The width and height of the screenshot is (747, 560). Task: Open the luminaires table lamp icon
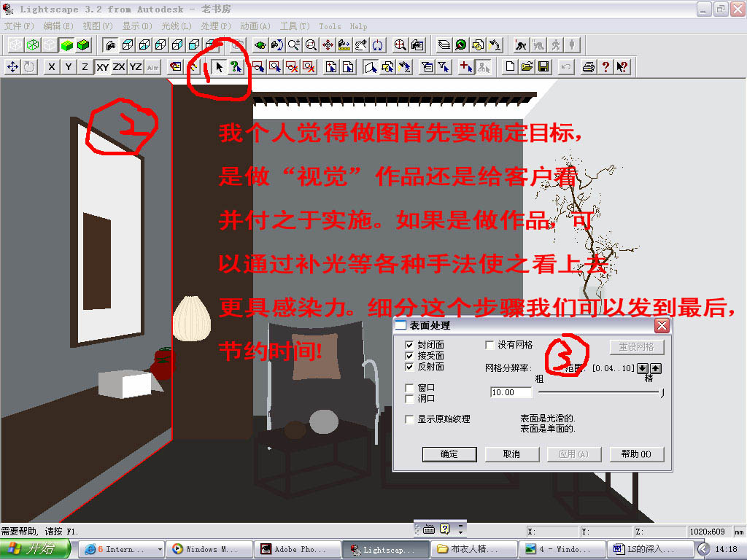[x=495, y=45]
